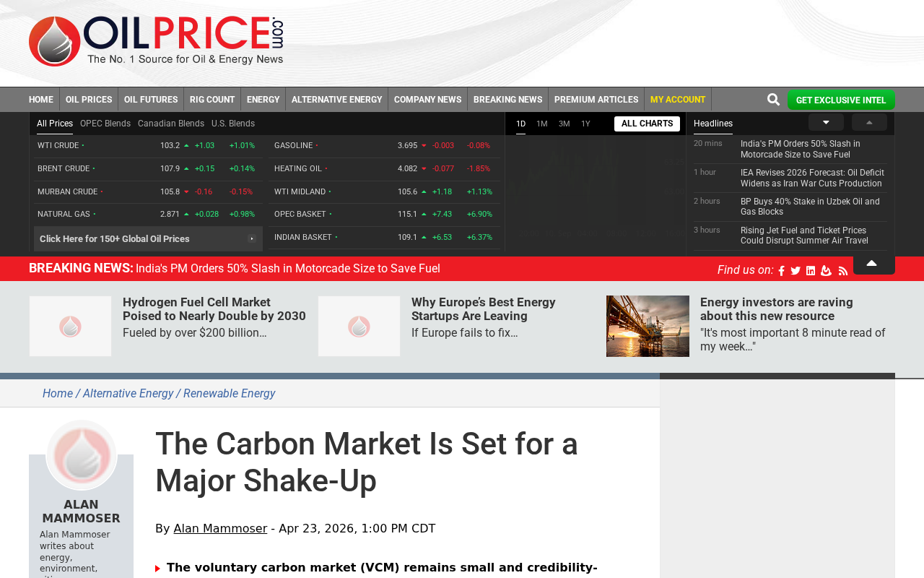
Task: Click 'Click Here for 150+ Global Oil Prices'
Action: tap(148, 238)
